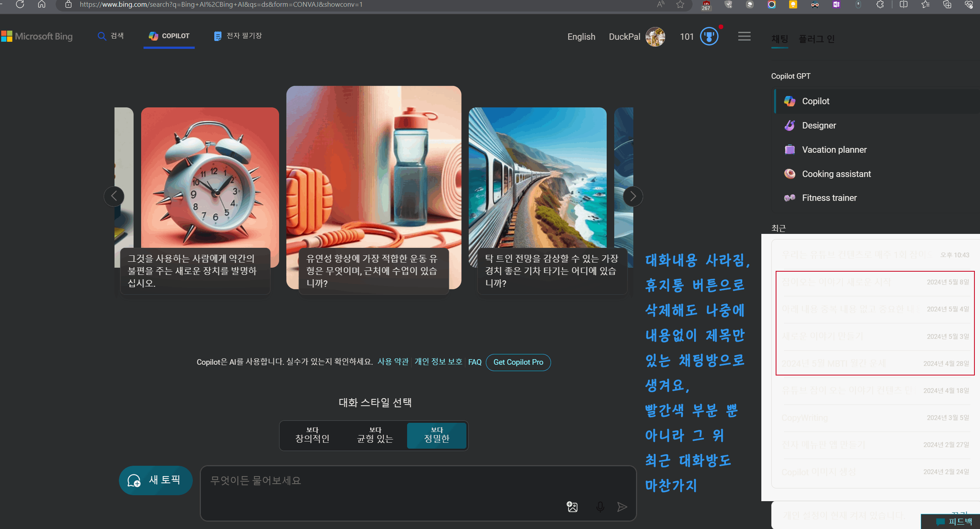Viewport: 980px width, 529px height.
Task: Show previous suggestion cards with left arrow
Action: tap(114, 196)
